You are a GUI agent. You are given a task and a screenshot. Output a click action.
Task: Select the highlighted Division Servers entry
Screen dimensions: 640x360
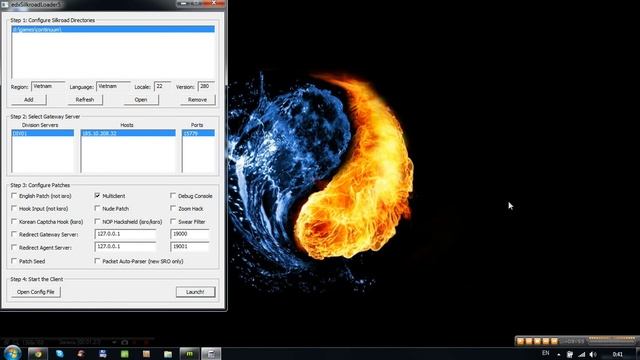pyautogui.click(x=43, y=133)
